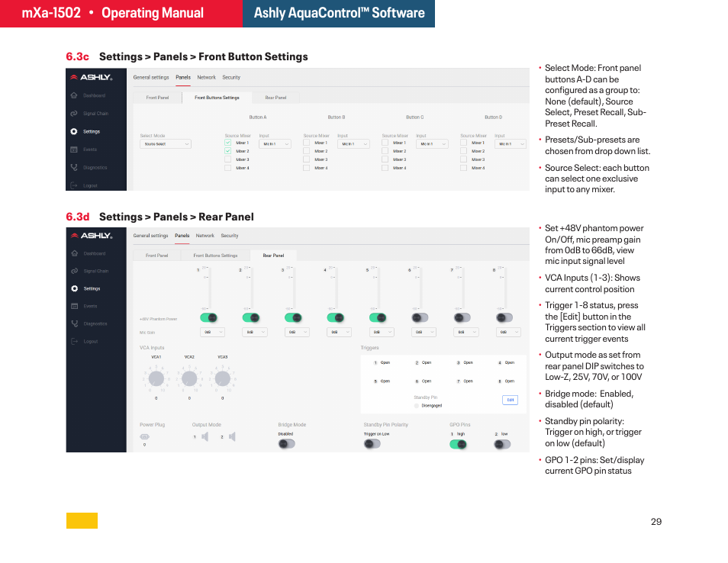
Task: Open Button A Input dropdown
Action: (275, 144)
